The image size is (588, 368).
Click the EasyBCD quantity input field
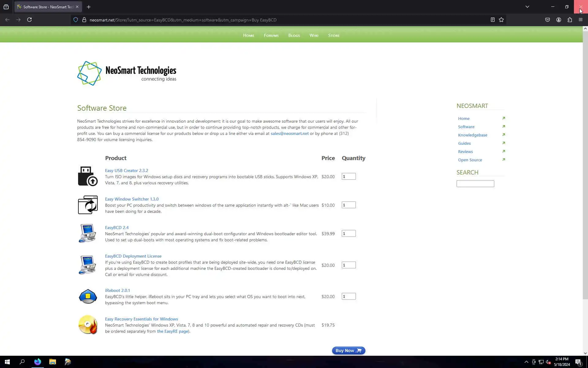(x=349, y=233)
